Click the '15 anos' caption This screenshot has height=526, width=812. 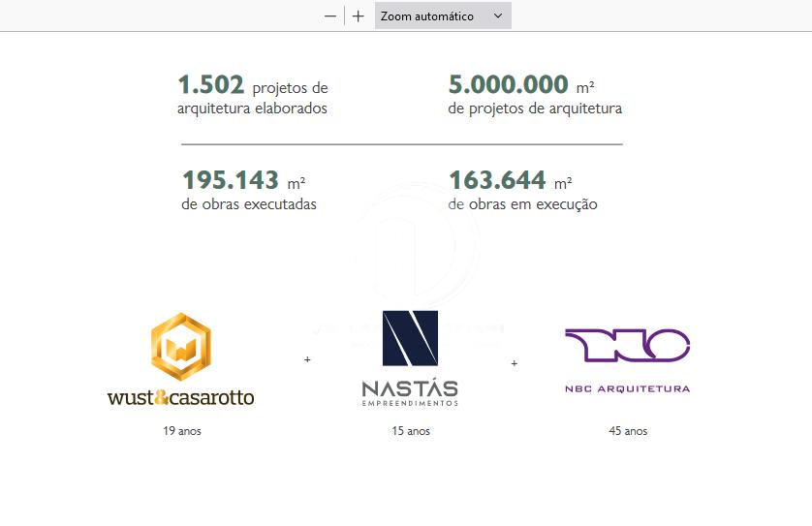tap(411, 431)
